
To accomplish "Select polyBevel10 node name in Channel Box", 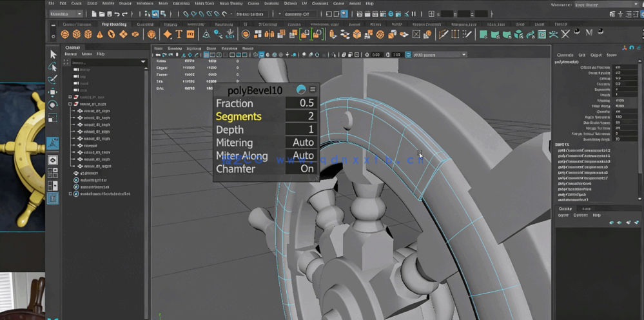I will pyautogui.click(x=567, y=62).
